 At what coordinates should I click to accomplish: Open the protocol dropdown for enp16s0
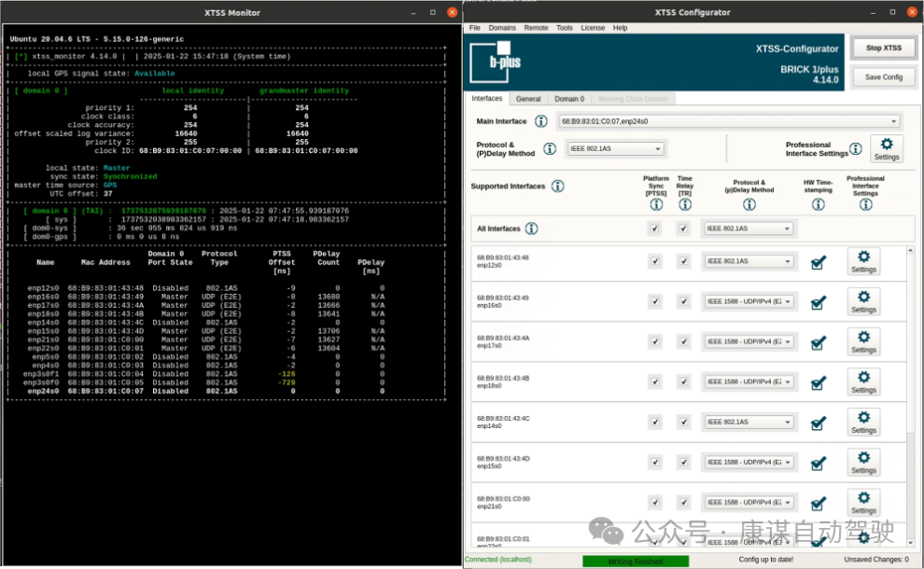[749, 301]
